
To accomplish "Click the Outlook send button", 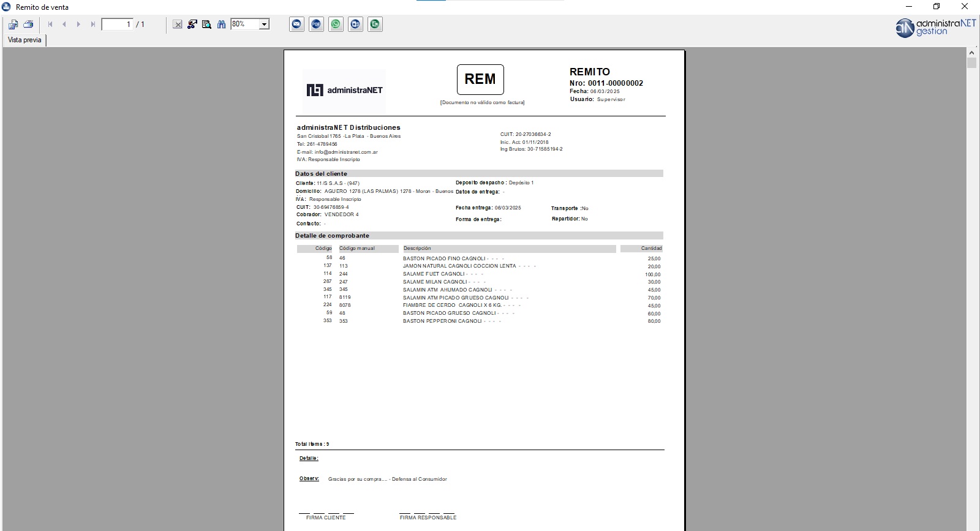I will click(x=356, y=24).
